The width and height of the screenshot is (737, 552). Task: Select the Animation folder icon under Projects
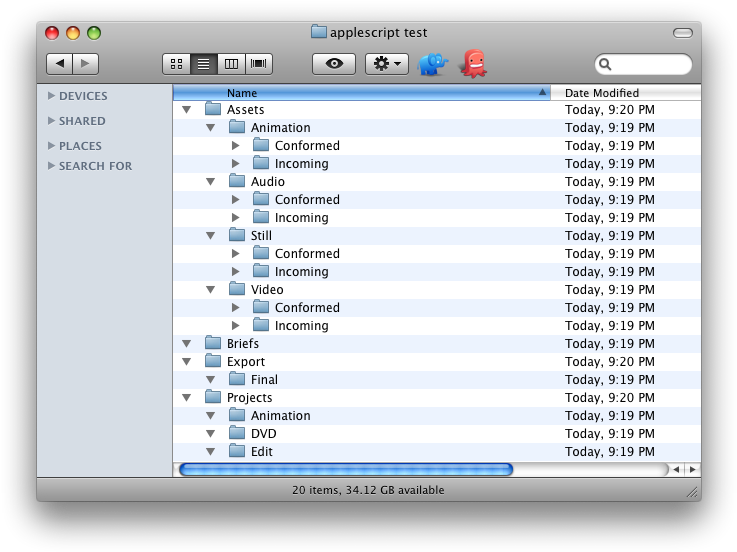coord(237,415)
